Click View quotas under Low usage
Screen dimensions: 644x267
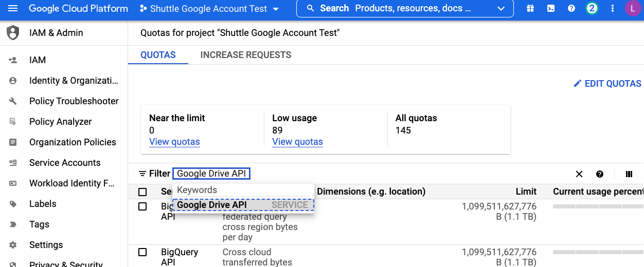coord(297,142)
